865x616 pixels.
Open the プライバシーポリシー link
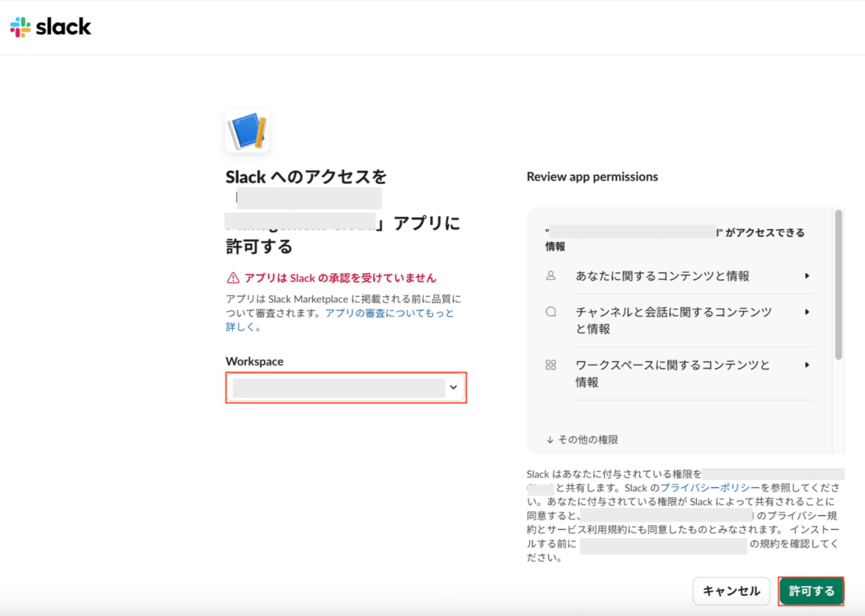[710, 488]
